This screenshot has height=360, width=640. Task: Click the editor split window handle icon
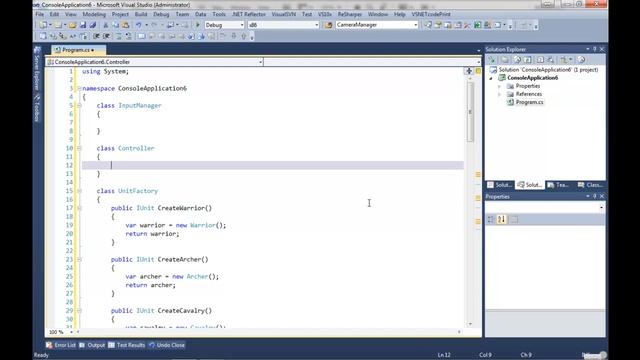469,71
